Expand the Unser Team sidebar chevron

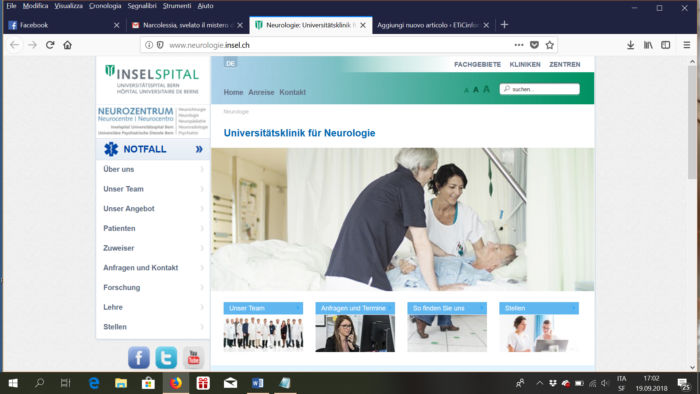point(202,189)
